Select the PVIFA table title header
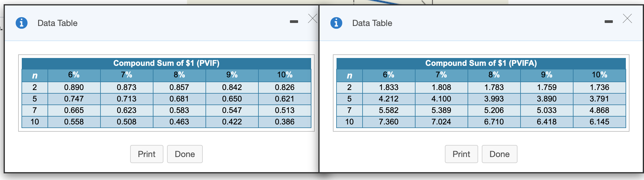Image resolution: width=644 pixels, height=180 pixels. pos(481,63)
